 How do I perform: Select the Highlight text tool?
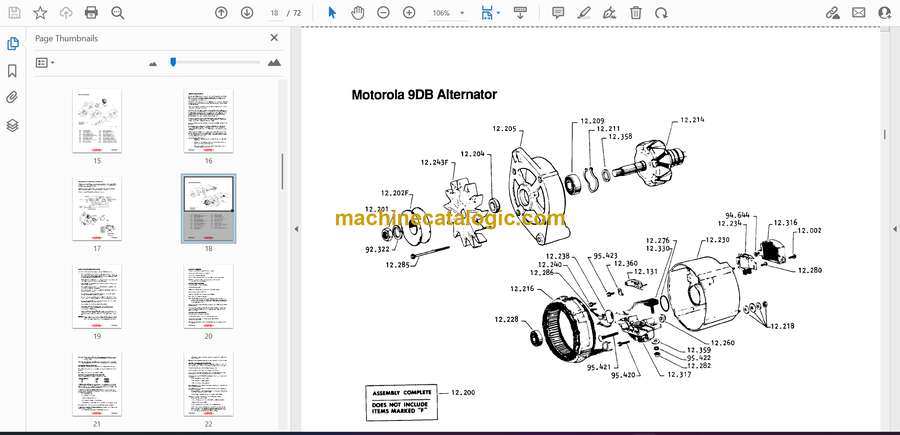[584, 13]
